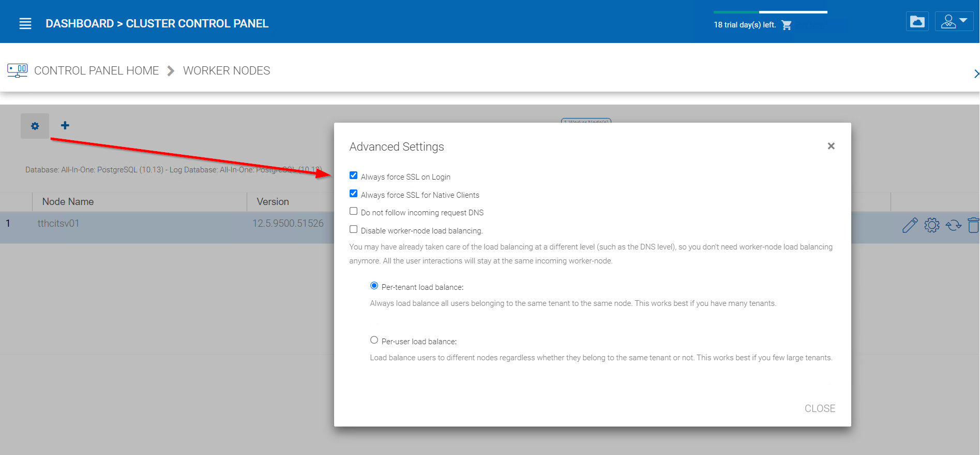The image size is (980, 455).
Task: Click the CLOSE button in dialog
Action: 820,408
